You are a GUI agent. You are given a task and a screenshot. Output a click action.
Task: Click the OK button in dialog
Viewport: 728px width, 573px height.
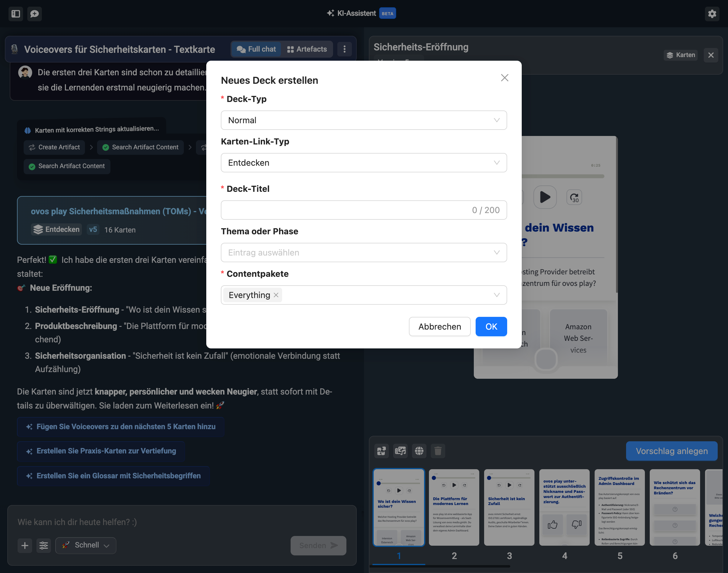click(491, 327)
